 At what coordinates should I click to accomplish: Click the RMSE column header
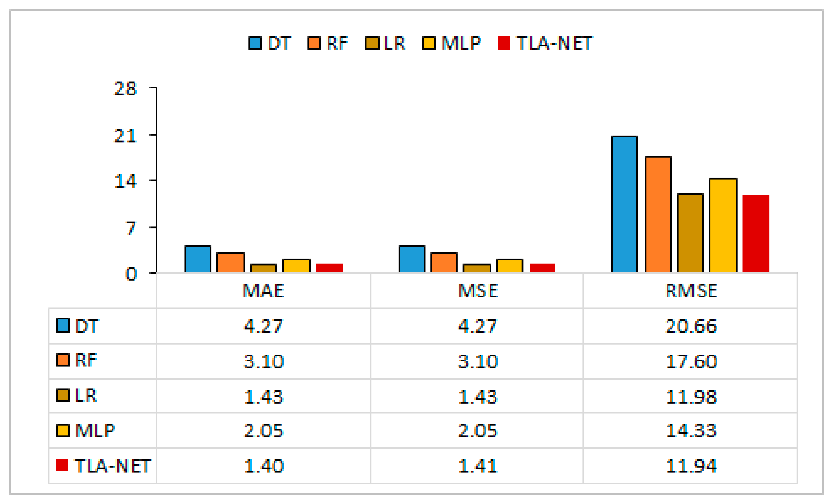click(691, 291)
